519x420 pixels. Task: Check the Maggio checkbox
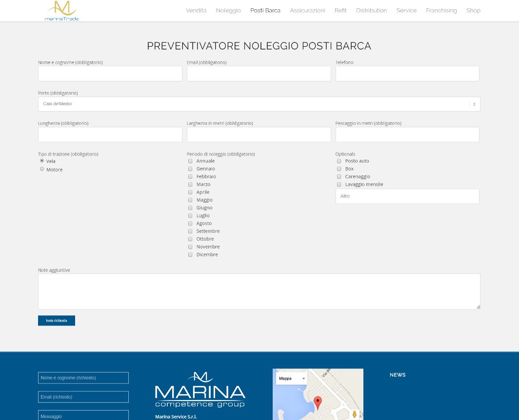tap(190, 200)
